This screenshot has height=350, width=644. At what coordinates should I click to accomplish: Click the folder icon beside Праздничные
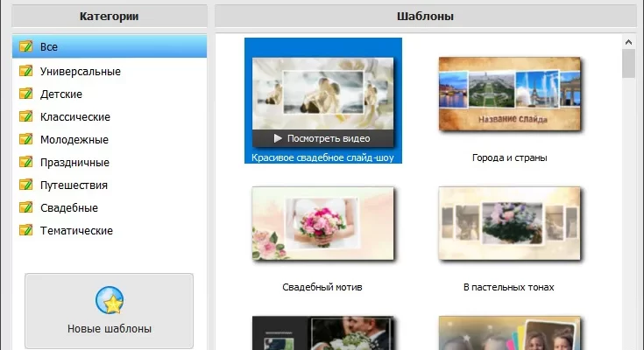click(x=26, y=162)
